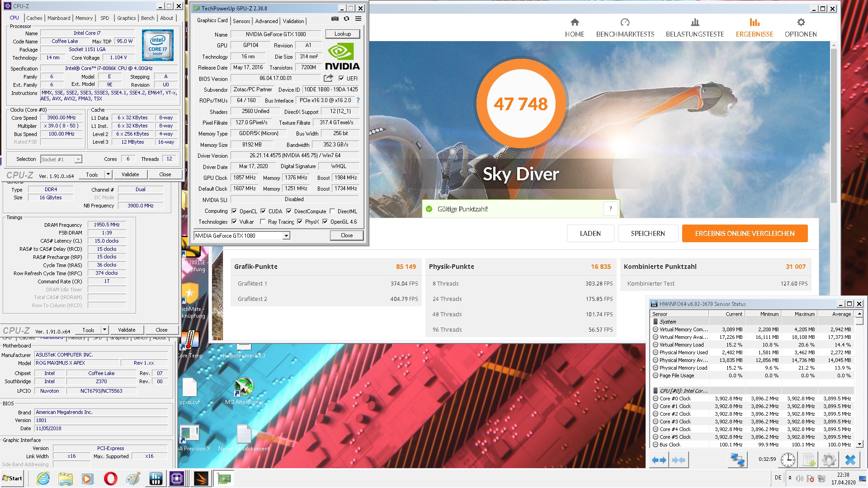Take a GPU-Z screenshot with camera icon
This screenshot has height=488, width=868.
click(x=335, y=19)
